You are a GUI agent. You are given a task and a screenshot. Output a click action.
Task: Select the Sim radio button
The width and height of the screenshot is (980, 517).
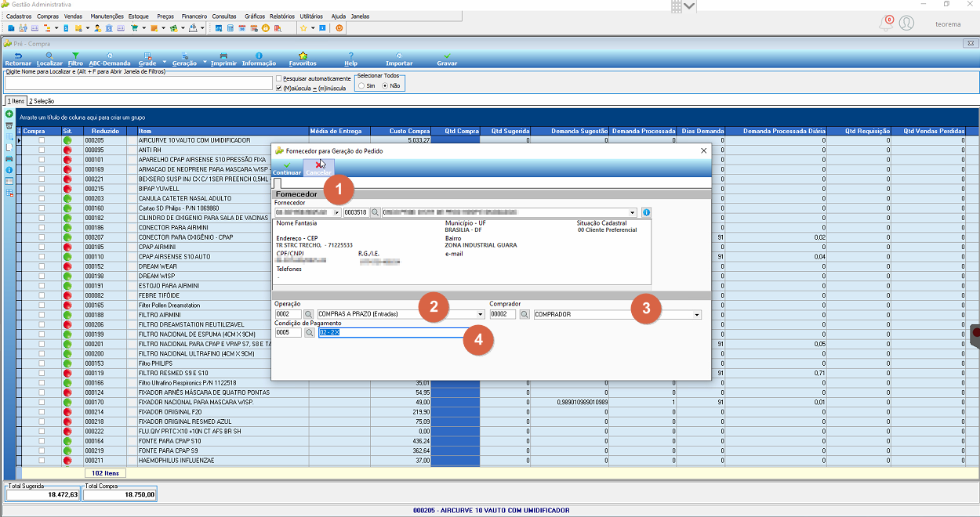tap(361, 85)
